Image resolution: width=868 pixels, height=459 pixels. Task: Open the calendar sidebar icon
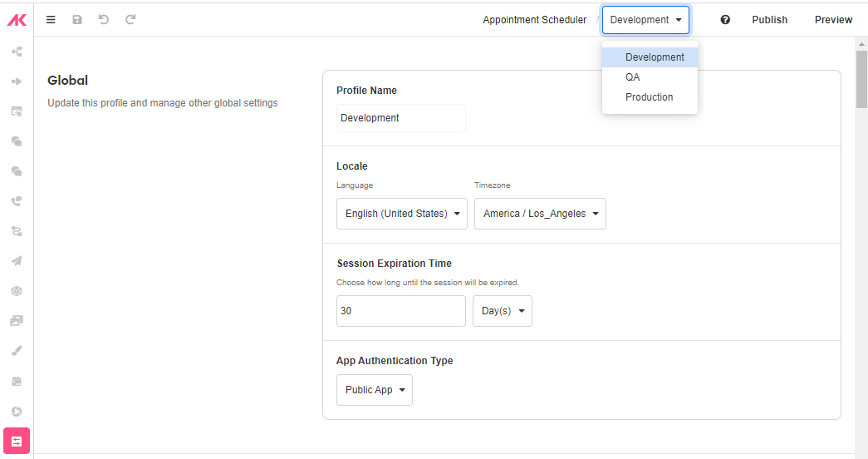(17, 382)
